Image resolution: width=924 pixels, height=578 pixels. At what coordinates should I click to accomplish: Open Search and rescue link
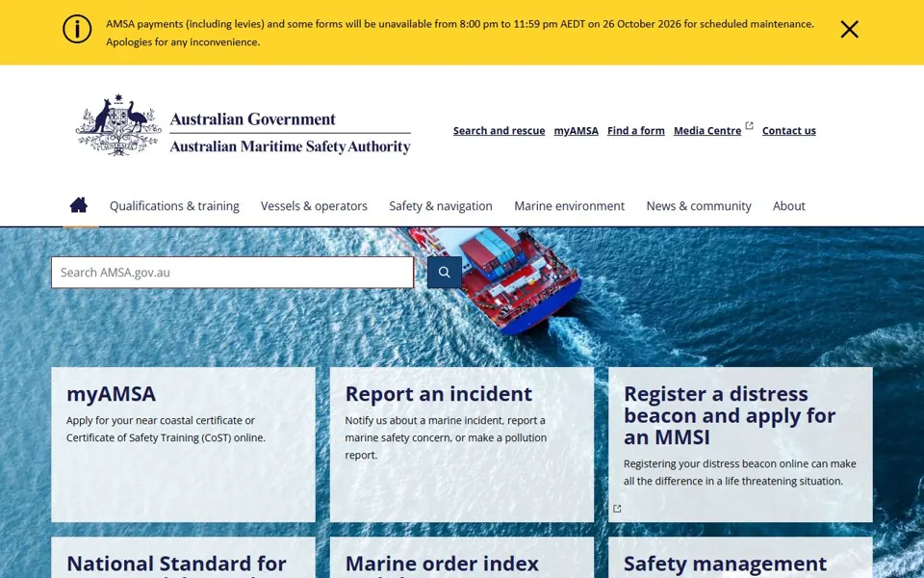coord(500,131)
